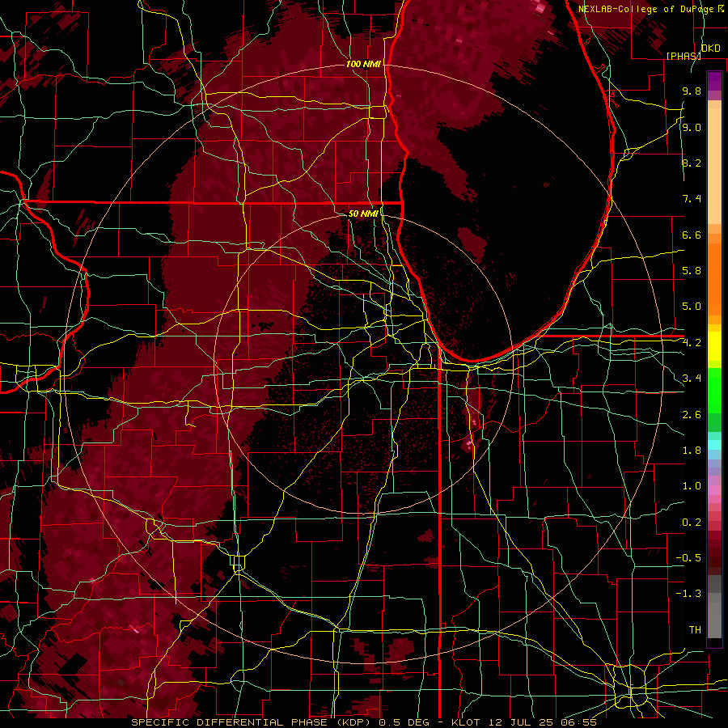Click the 1.8 value on the scale

[x=692, y=450]
